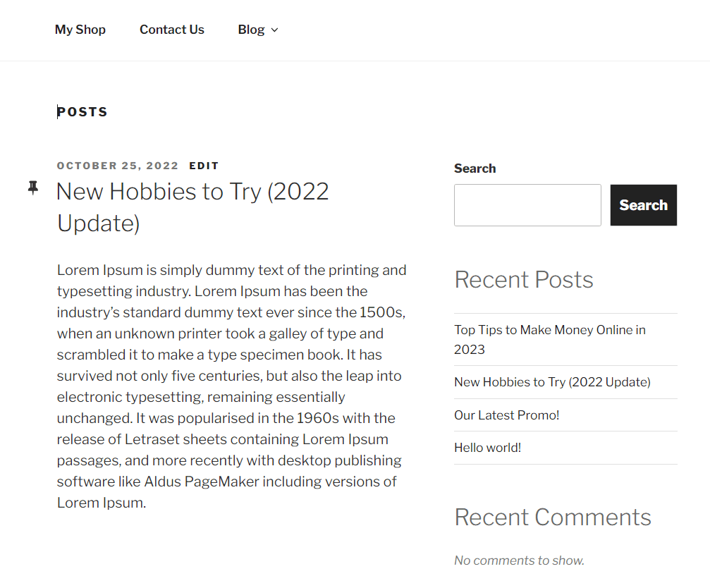Open the My Shop menu item

pyautogui.click(x=80, y=30)
